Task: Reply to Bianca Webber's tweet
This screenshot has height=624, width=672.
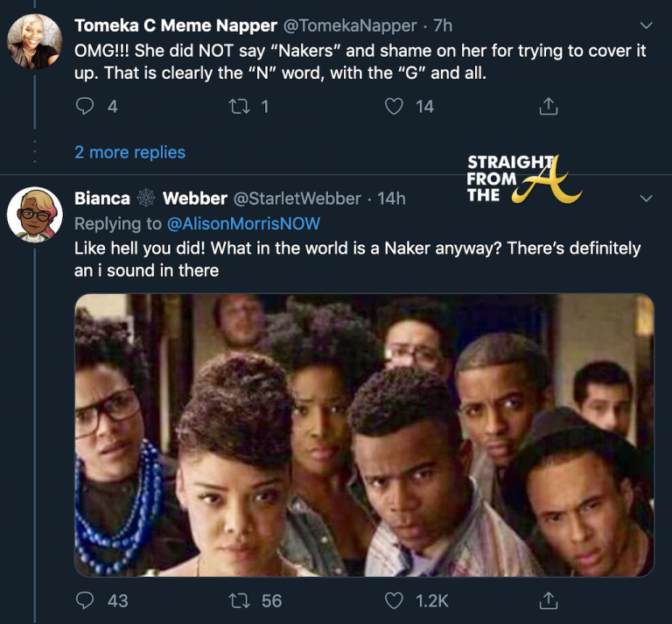Action: pyautogui.click(x=86, y=600)
